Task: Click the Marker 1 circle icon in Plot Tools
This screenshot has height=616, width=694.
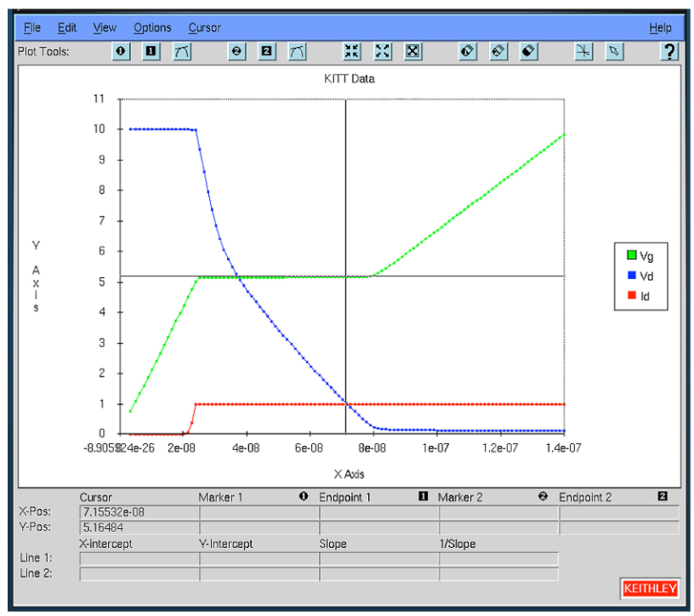Action: tap(122, 52)
